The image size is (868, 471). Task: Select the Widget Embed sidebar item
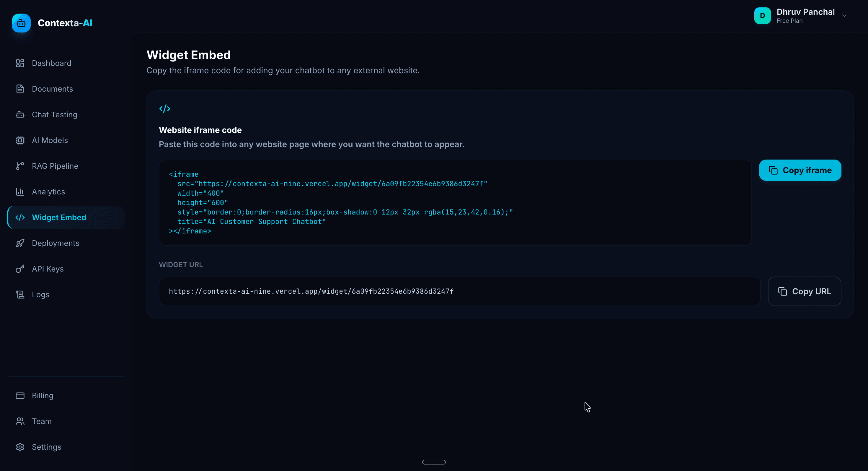pos(66,217)
